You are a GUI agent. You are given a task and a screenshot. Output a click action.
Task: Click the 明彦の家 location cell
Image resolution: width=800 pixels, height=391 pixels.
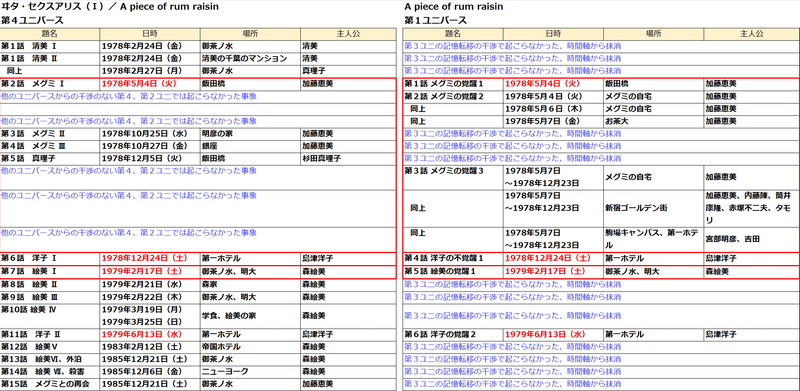tap(250, 134)
